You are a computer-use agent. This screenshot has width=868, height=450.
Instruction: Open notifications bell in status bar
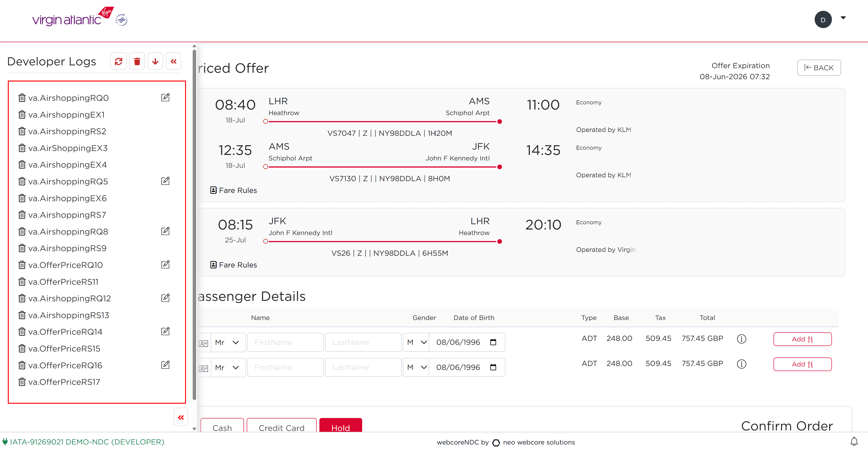tap(854, 441)
